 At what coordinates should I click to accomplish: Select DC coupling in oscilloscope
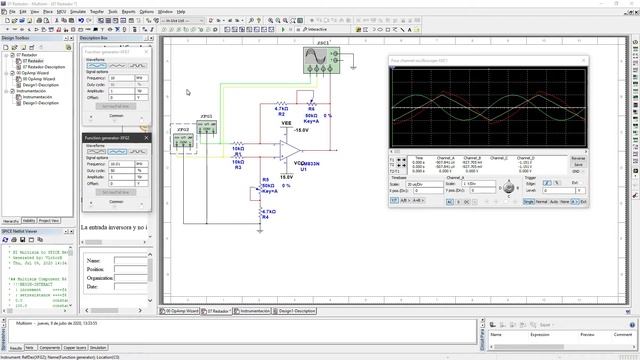pyautogui.click(x=466, y=202)
